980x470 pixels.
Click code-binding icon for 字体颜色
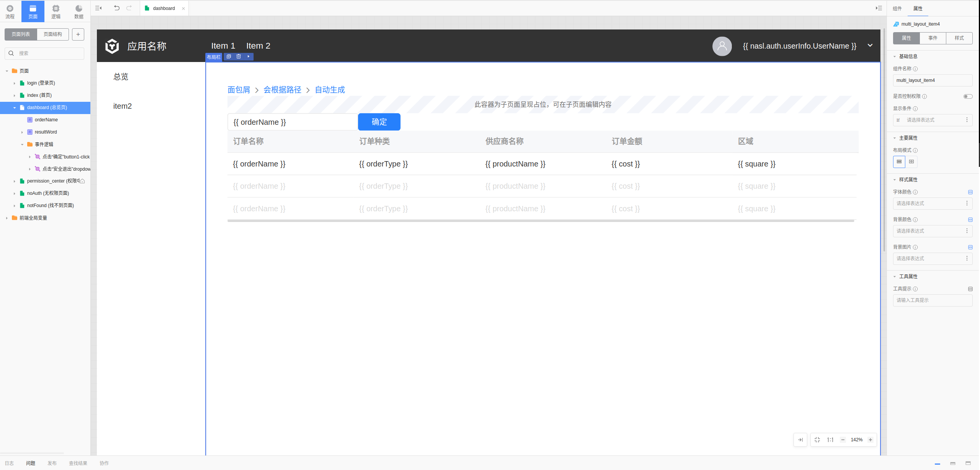coord(970,192)
